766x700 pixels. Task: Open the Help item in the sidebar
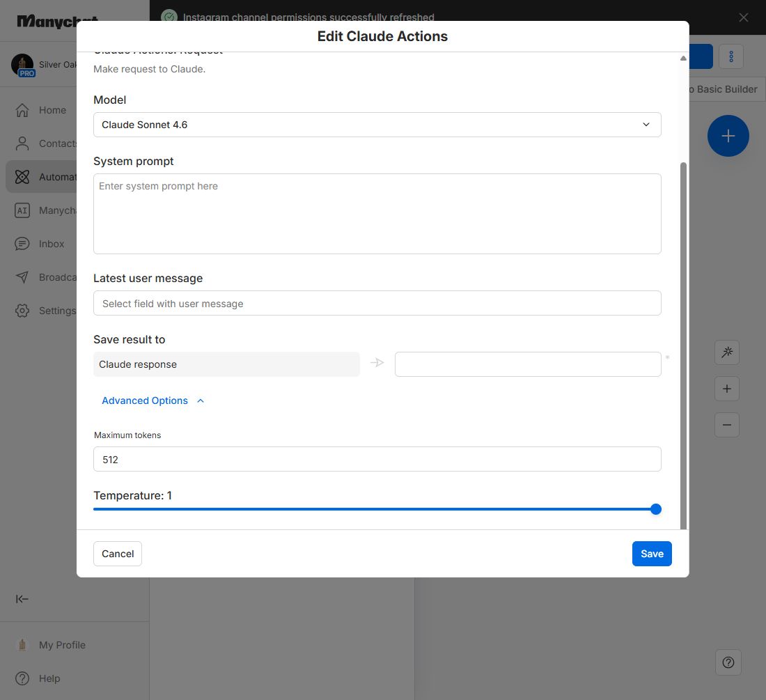coord(38,678)
